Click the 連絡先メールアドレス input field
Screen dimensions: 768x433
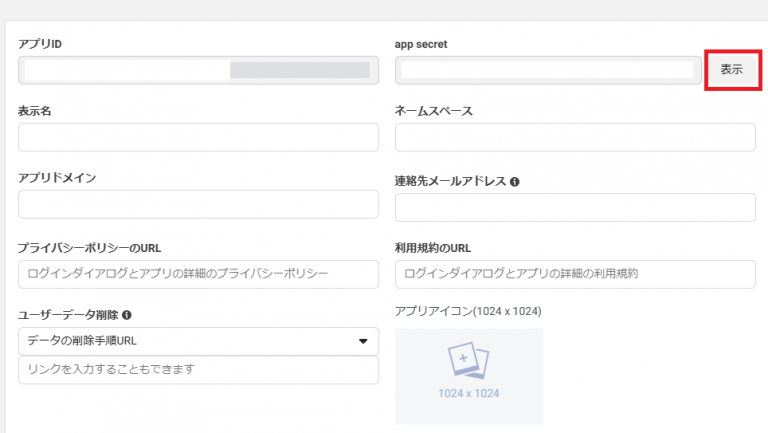pyautogui.click(x=575, y=207)
